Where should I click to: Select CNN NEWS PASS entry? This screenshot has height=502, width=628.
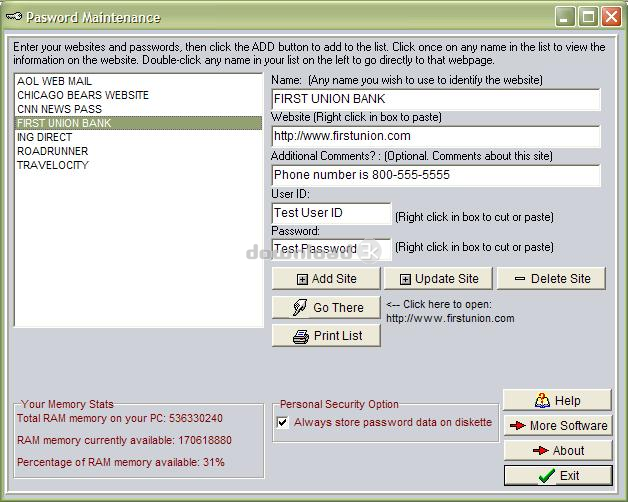pos(138,109)
